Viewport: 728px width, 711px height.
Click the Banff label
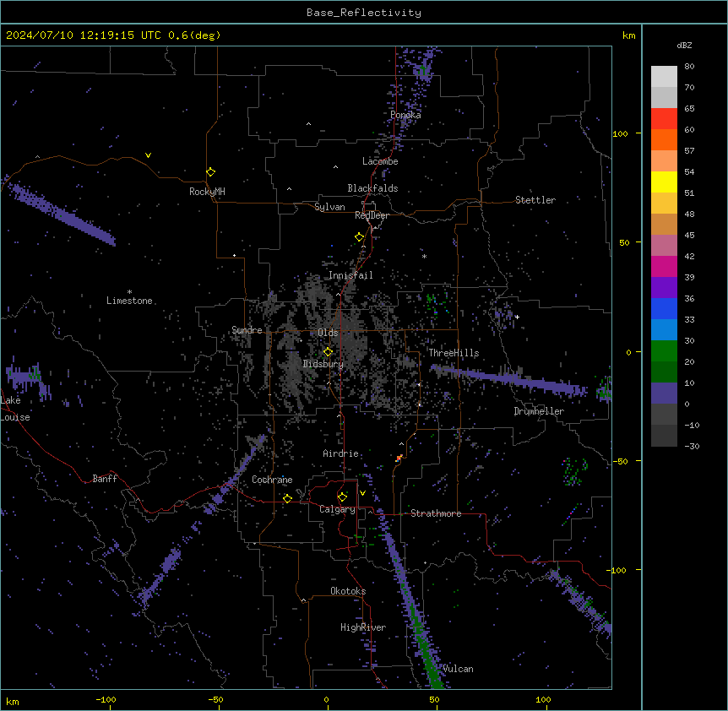[105, 479]
